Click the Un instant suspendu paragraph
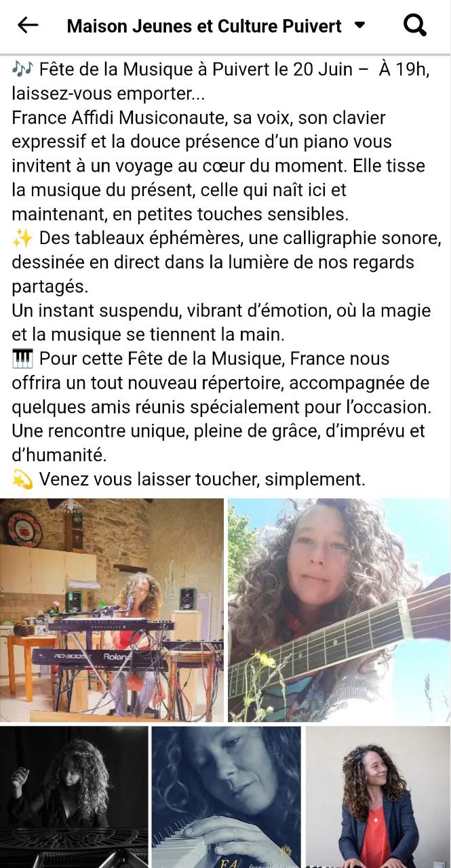451x868 pixels. tap(221, 322)
